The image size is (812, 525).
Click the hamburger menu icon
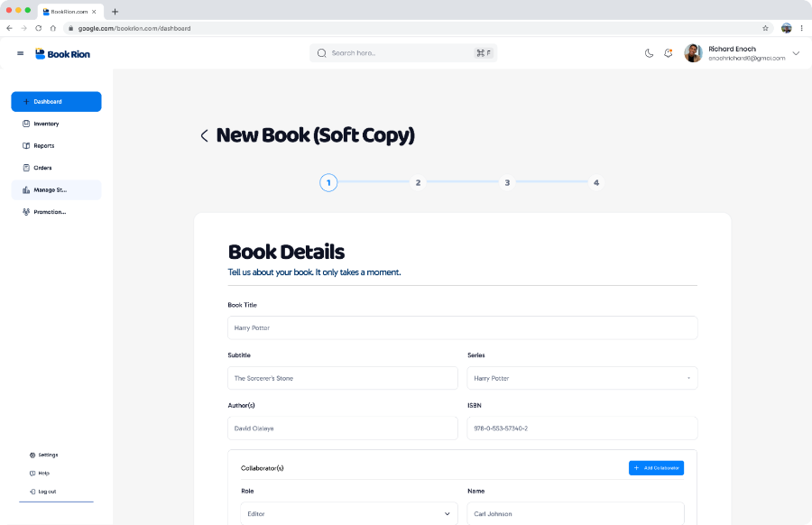(x=20, y=53)
